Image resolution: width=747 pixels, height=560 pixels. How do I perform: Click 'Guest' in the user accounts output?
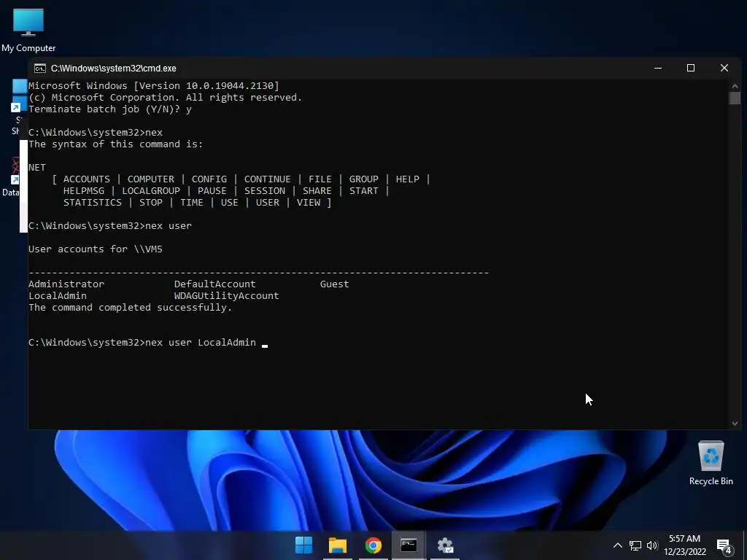coord(334,284)
